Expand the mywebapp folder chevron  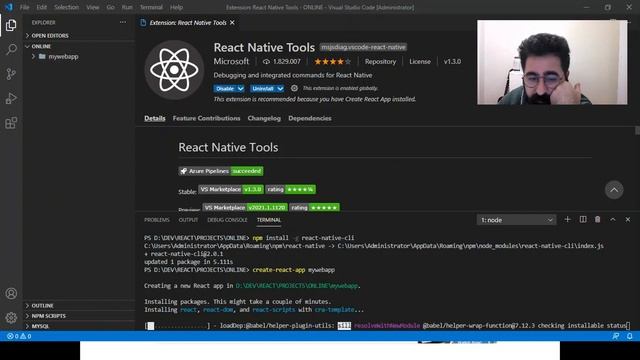33,56
